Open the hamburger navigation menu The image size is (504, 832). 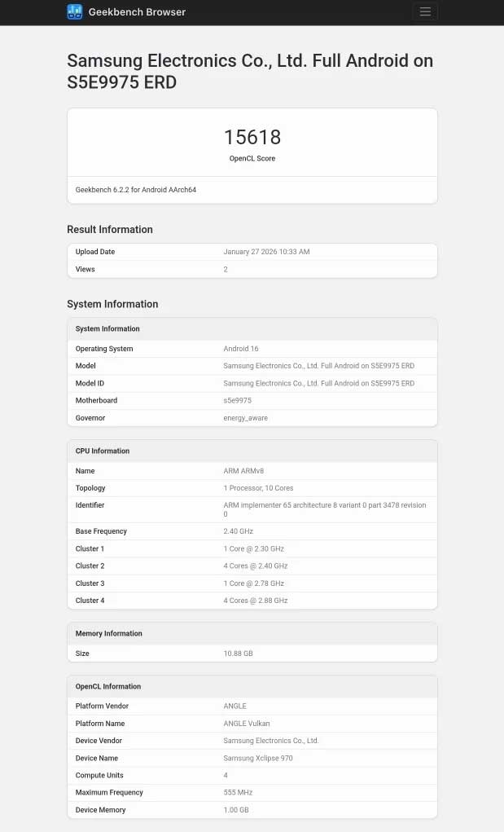425,11
